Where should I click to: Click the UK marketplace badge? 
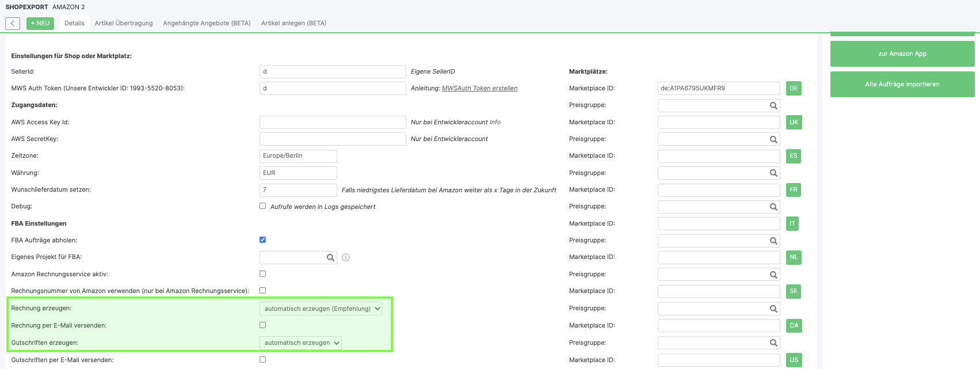click(x=794, y=123)
